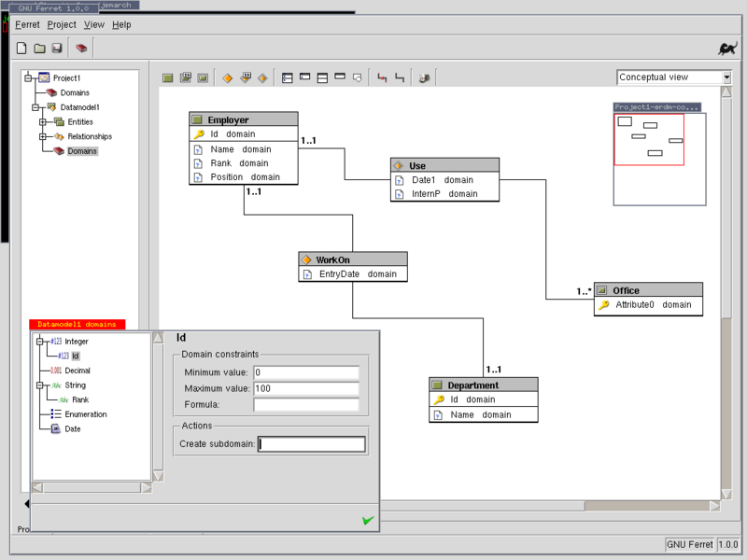
Task: Click the domain tree scroll down arrow
Action: pos(158,476)
